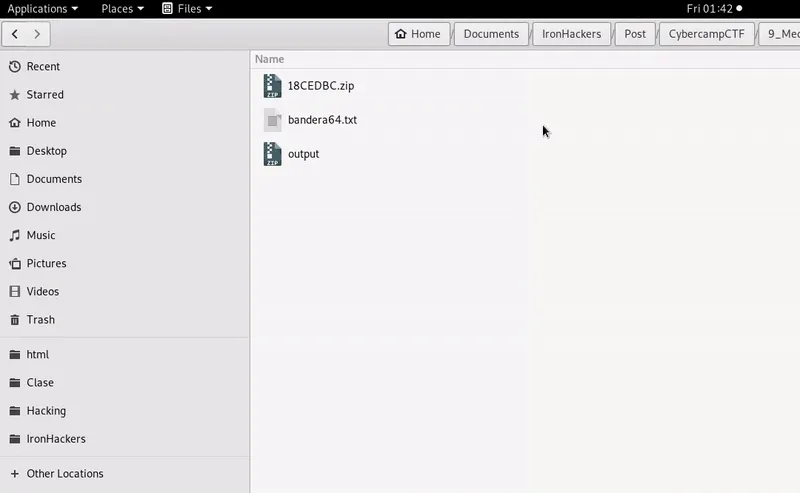This screenshot has height=493, width=800.
Task: Open the 18CEDBC.zip archive file icon
Action: pyautogui.click(x=273, y=86)
